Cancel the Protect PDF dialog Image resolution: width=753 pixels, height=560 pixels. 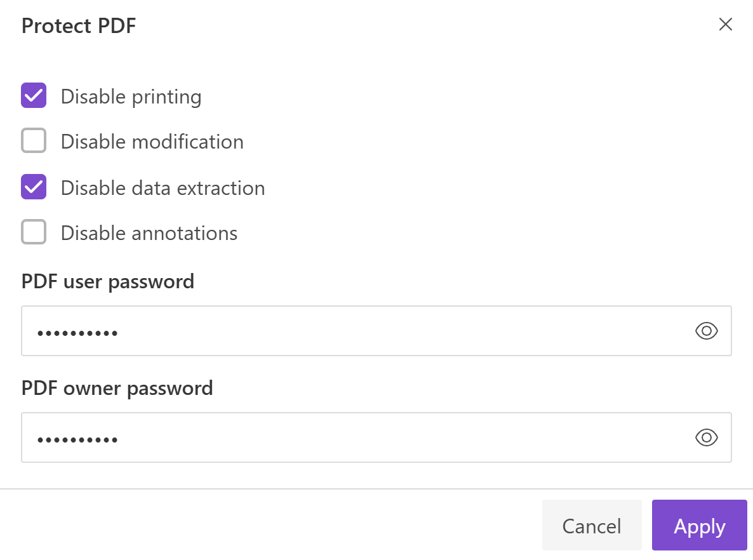[x=592, y=525]
